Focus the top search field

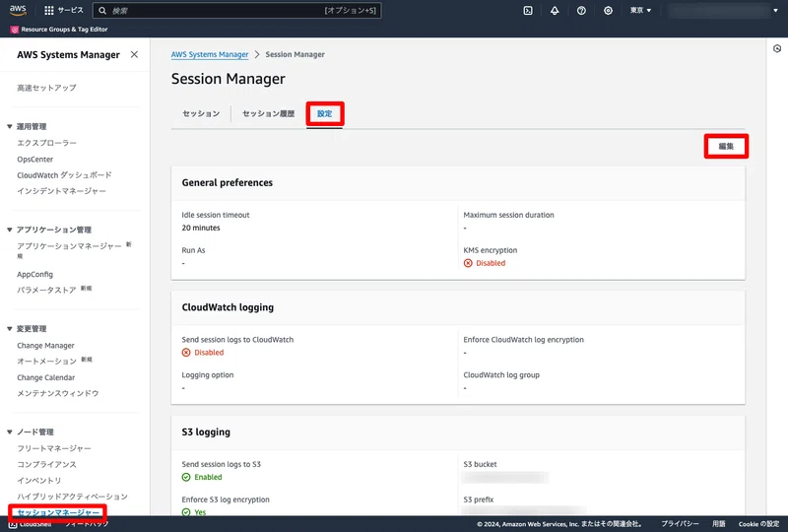236,11
